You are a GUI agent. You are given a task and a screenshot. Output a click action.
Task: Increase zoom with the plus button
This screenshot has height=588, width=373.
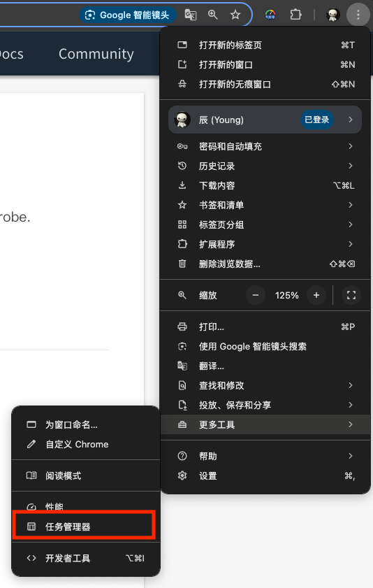pos(316,295)
